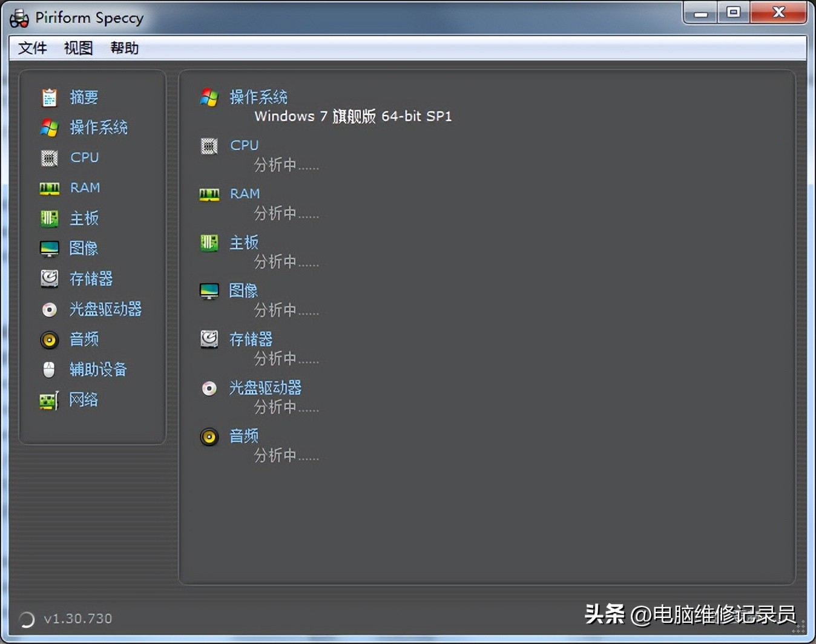Open the 帮助 menu
The height and width of the screenshot is (644, 816).
click(x=123, y=48)
